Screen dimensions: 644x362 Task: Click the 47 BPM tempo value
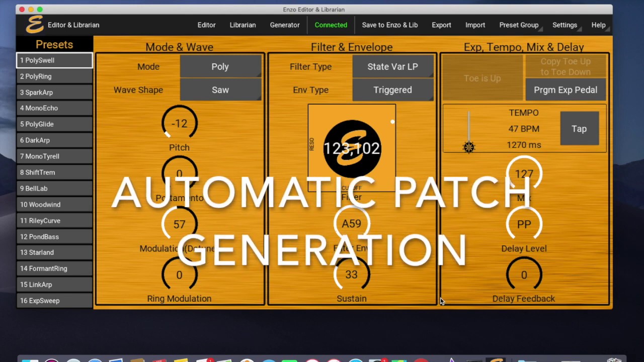(524, 129)
